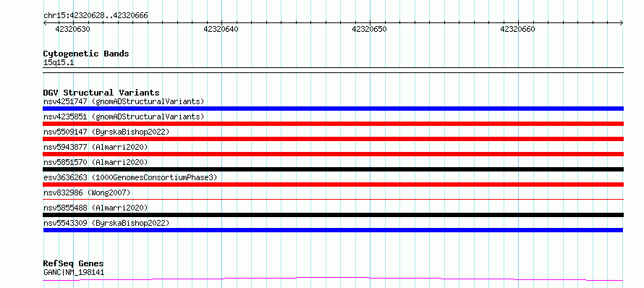The width and height of the screenshot is (644, 288).
Task: Click the red bar under nsv5509147
Action: click(x=333, y=139)
